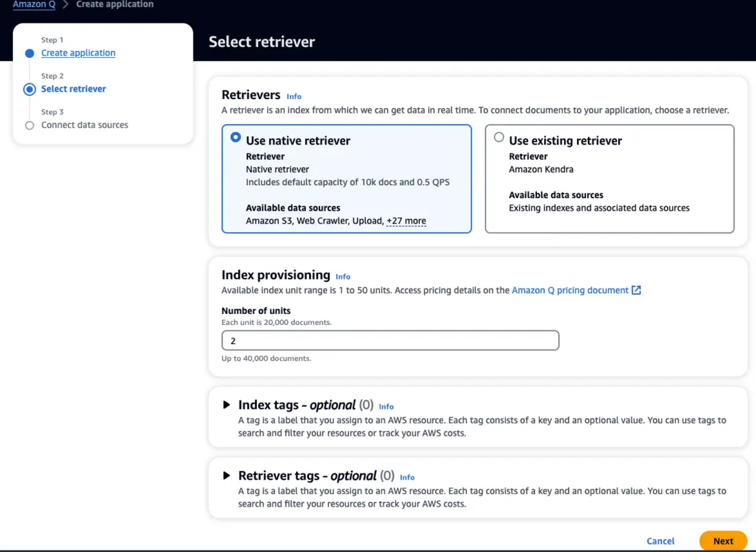Click the Number of units input field
The height and width of the screenshot is (552, 756).
click(x=390, y=341)
